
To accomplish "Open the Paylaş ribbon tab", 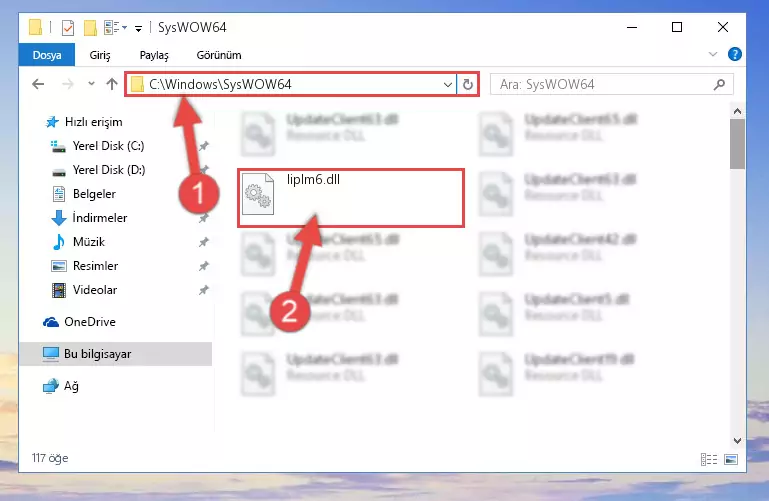I will pyautogui.click(x=154, y=55).
